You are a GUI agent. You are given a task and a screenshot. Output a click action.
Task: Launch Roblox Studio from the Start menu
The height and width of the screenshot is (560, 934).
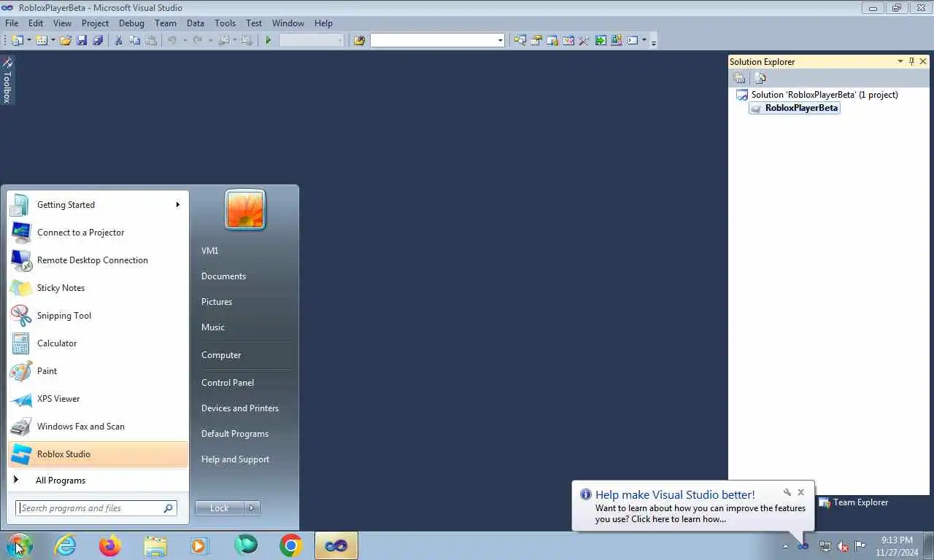(98, 454)
